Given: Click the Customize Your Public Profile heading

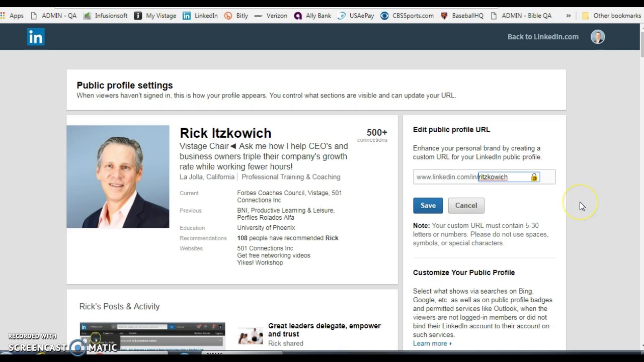Looking at the screenshot, I should [x=464, y=273].
